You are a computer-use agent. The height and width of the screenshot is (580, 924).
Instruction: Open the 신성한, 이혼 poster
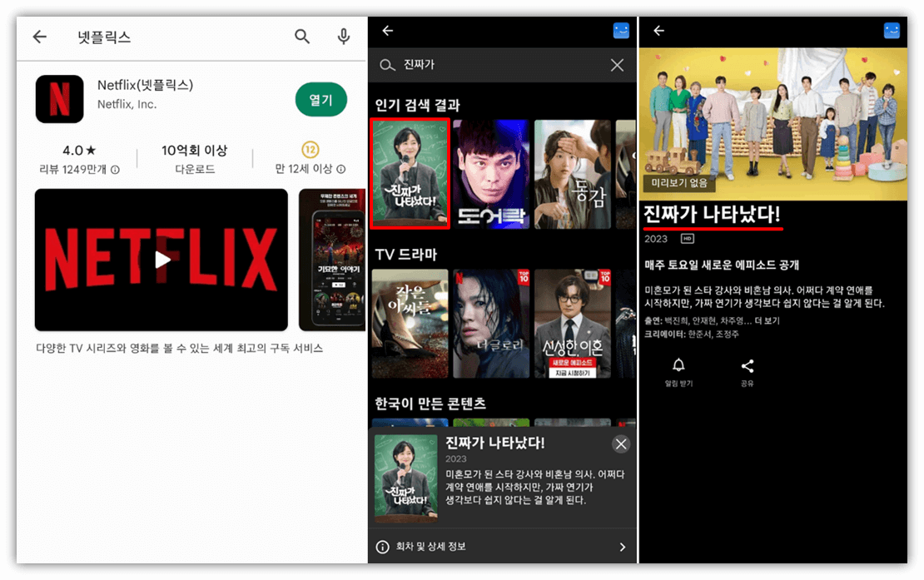[572, 323]
